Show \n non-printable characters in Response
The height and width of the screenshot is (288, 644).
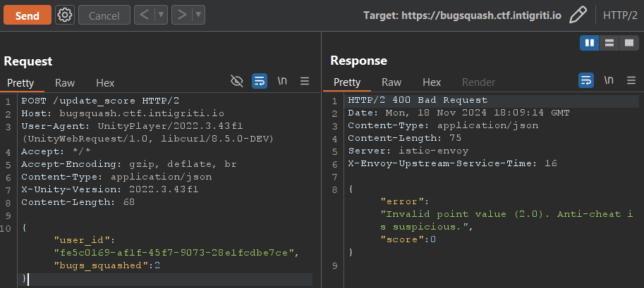click(608, 82)
